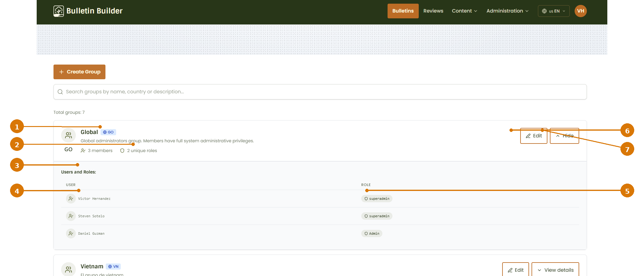Click the Bulletin Builder title link
The image size is (644, 276).
pyautogui.click(x=94, y=11)
